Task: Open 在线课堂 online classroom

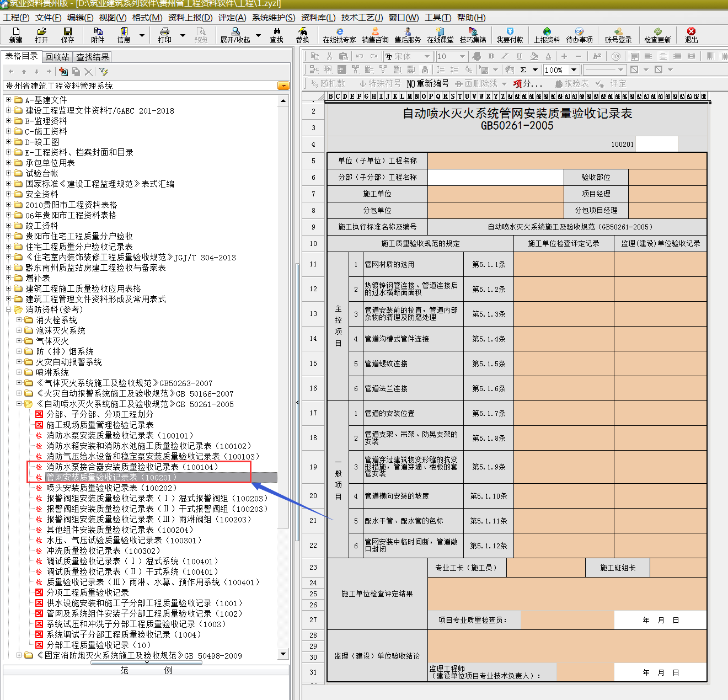Action: 440,35
